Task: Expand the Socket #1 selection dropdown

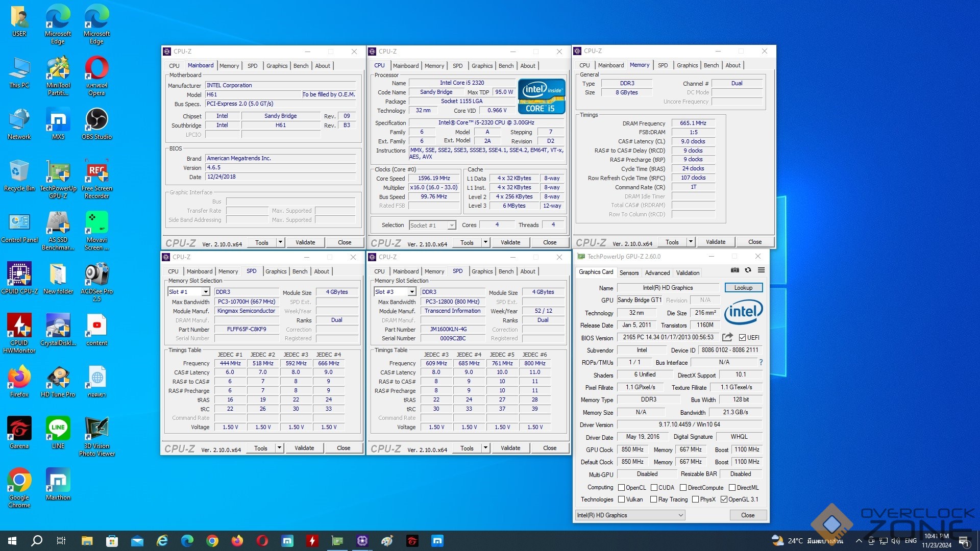Action: point(451,225)
